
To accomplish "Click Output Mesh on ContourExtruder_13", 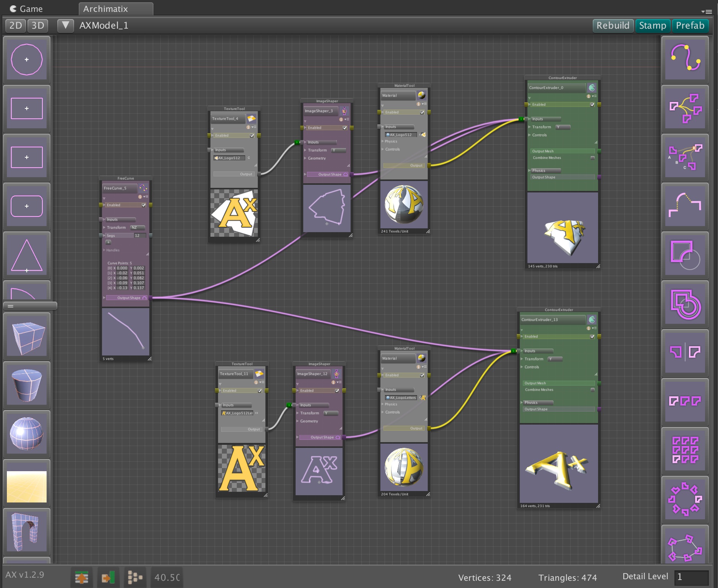I will [x=559, y=383].
